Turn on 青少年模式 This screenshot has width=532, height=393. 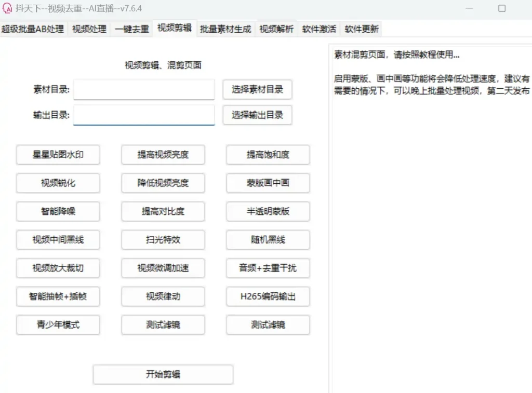click(58, 325)
